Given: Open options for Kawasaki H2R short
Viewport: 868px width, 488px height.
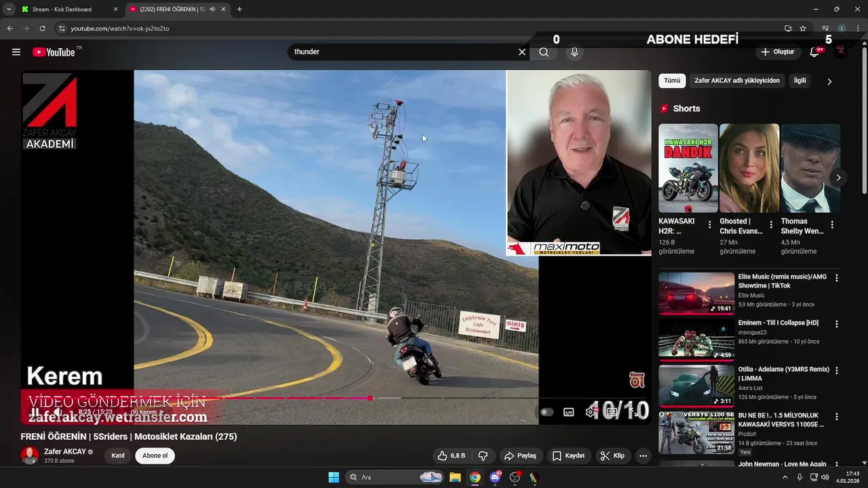Looking at the screenshot, I should (710, 224).
